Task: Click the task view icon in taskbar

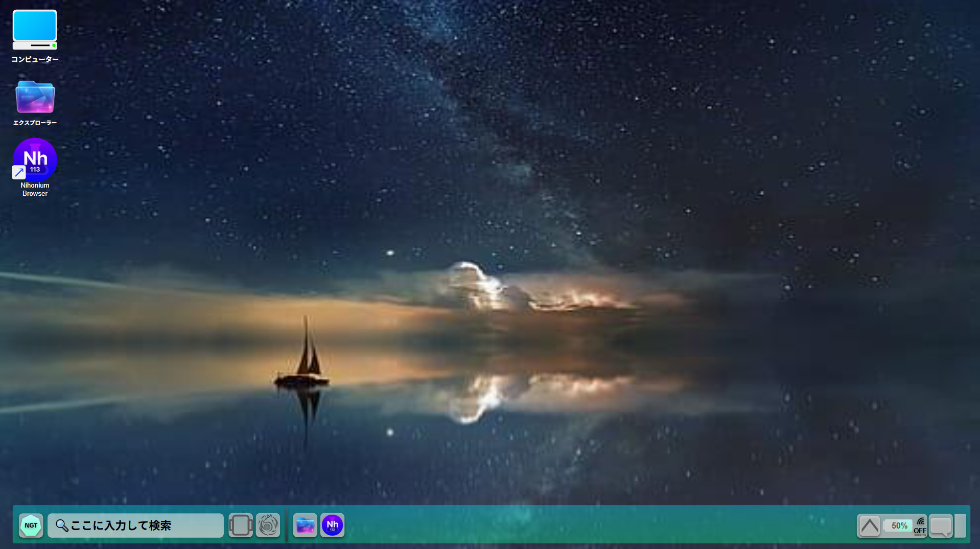Action: pyautogui.click(x=241, y=525)
